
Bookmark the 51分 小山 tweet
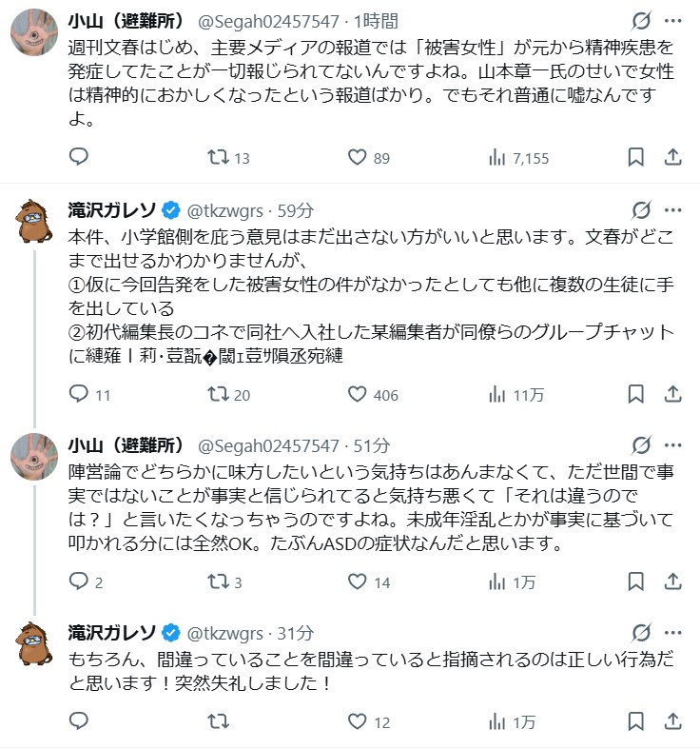pyautogui.click(x=637, y=581)
